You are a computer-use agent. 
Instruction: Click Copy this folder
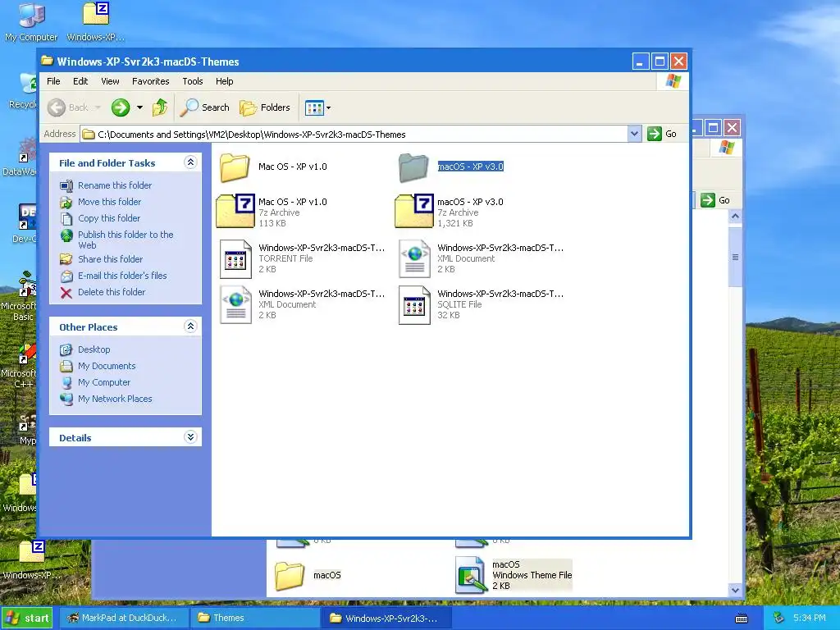tap(109, 218)
